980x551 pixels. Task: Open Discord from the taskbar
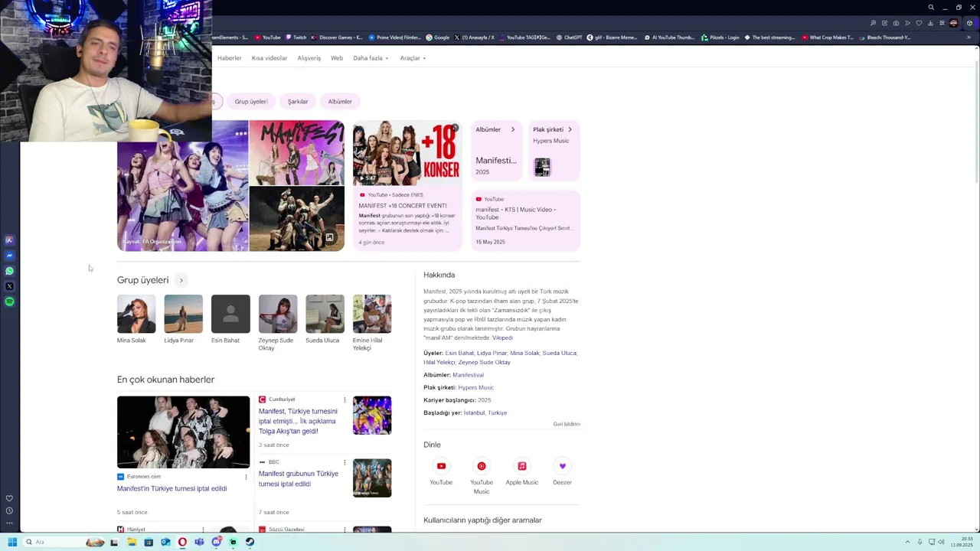pyautogui.click(x=217, y=542)
